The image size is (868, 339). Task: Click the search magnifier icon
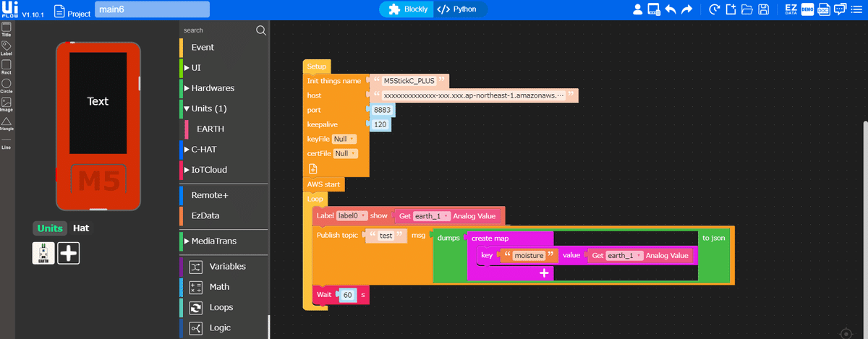[261, 30]
